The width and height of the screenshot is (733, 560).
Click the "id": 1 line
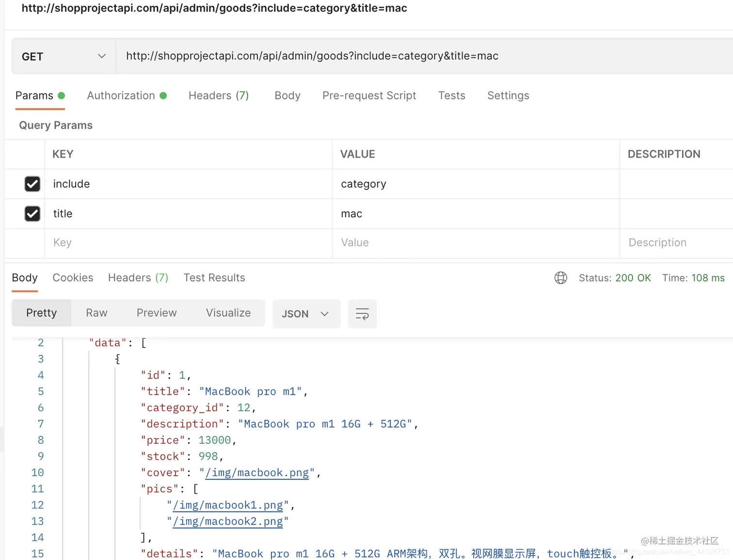[x=166, y=375]
